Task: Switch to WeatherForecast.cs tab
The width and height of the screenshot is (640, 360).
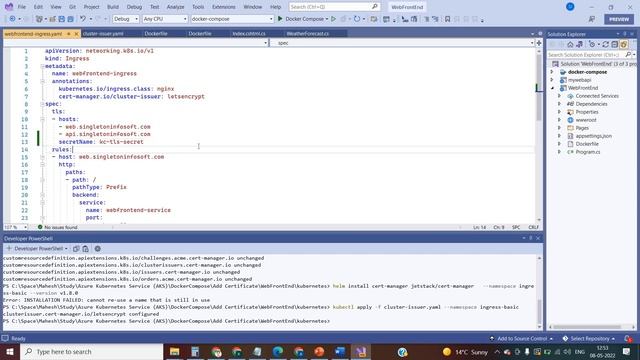Action: pyautogui.click(x=308, y=33)
